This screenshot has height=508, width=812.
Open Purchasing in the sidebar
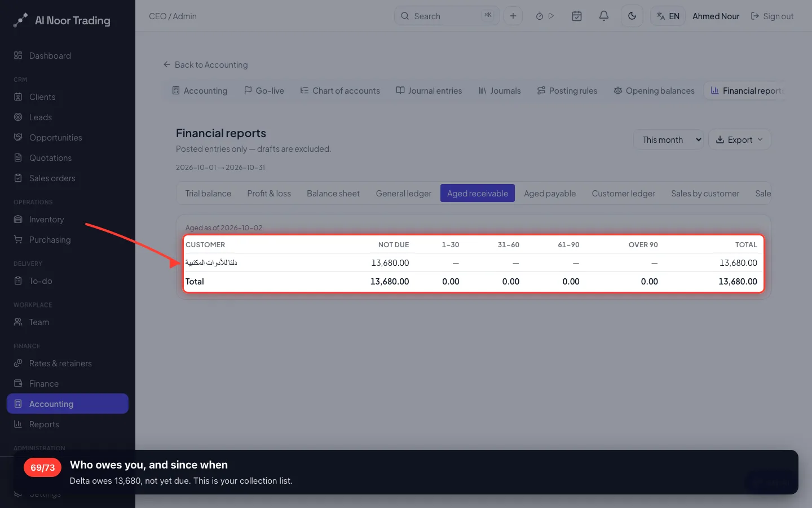[x=68, y=239]
